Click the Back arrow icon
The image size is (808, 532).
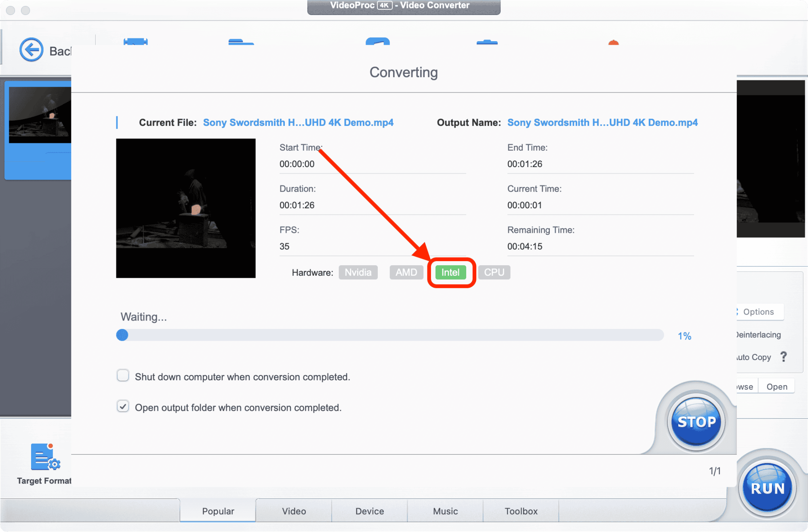point(32,50)
